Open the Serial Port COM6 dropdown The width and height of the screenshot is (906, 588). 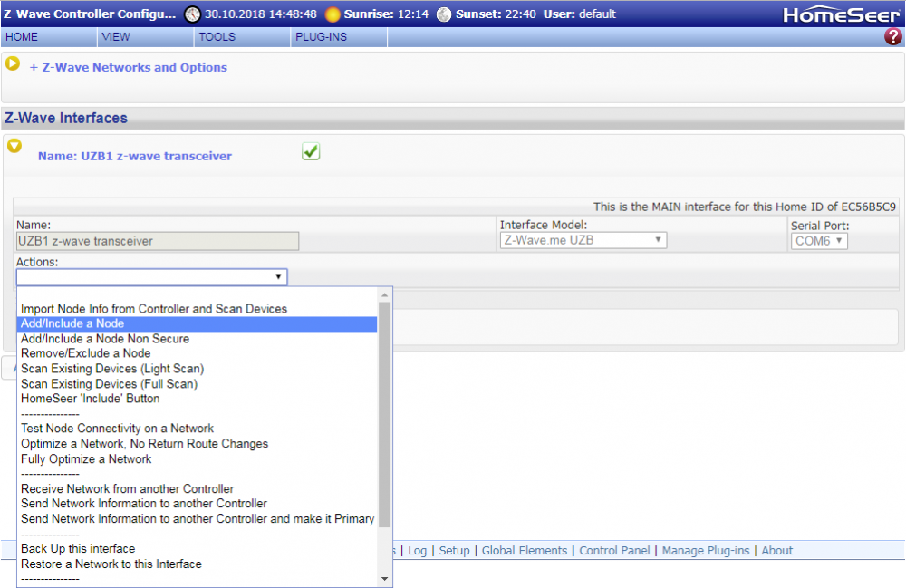coord(819,241)
